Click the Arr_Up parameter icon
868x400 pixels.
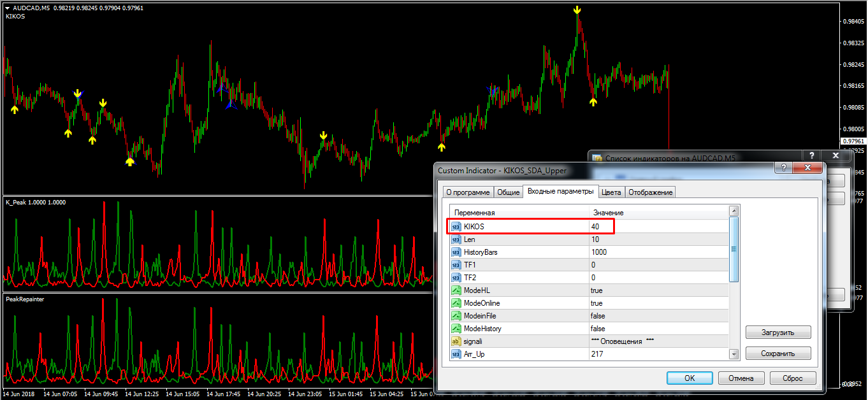coord(456,354)
